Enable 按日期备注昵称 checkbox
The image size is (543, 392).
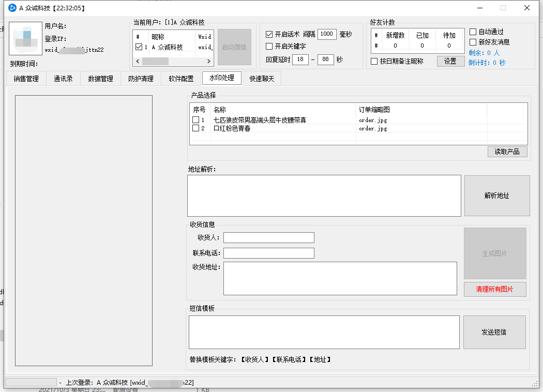374,61
